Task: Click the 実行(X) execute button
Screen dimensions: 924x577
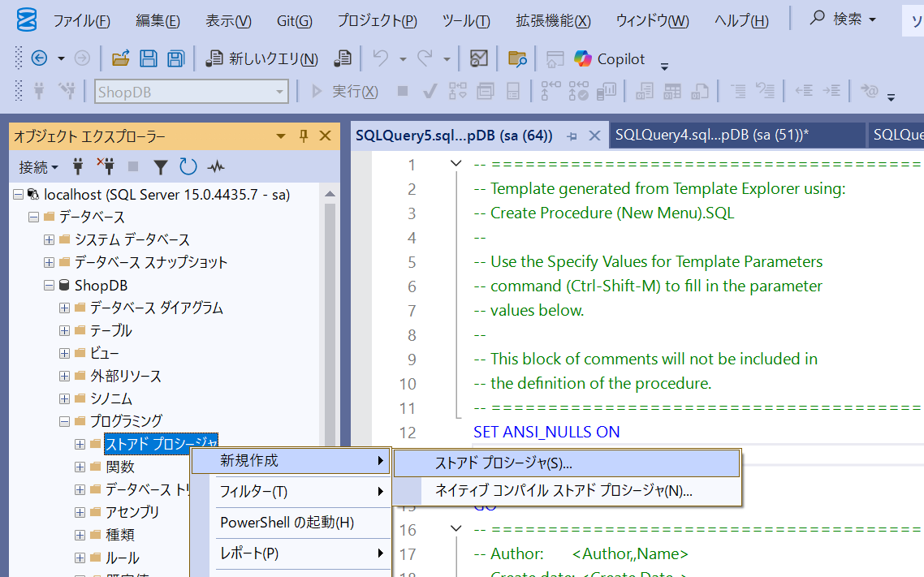Action: point(345,91)
